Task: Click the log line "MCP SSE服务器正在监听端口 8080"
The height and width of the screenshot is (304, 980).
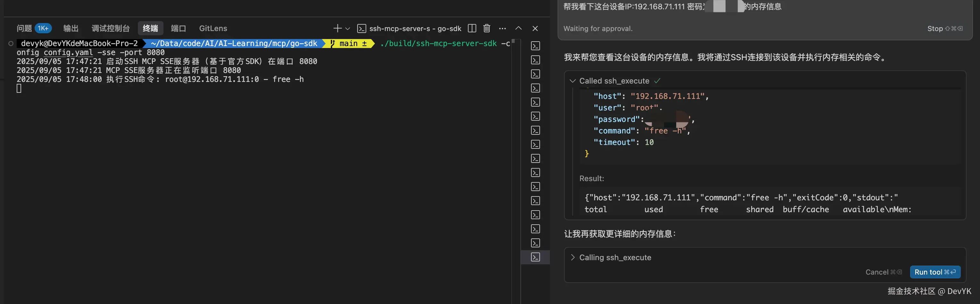Action: [129, 70]
